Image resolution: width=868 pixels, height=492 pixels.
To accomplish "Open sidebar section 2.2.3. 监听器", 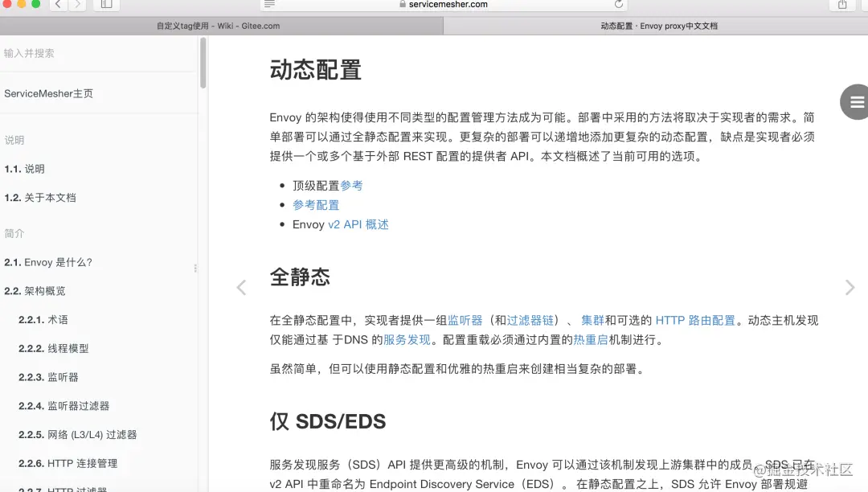I will 49,377.
